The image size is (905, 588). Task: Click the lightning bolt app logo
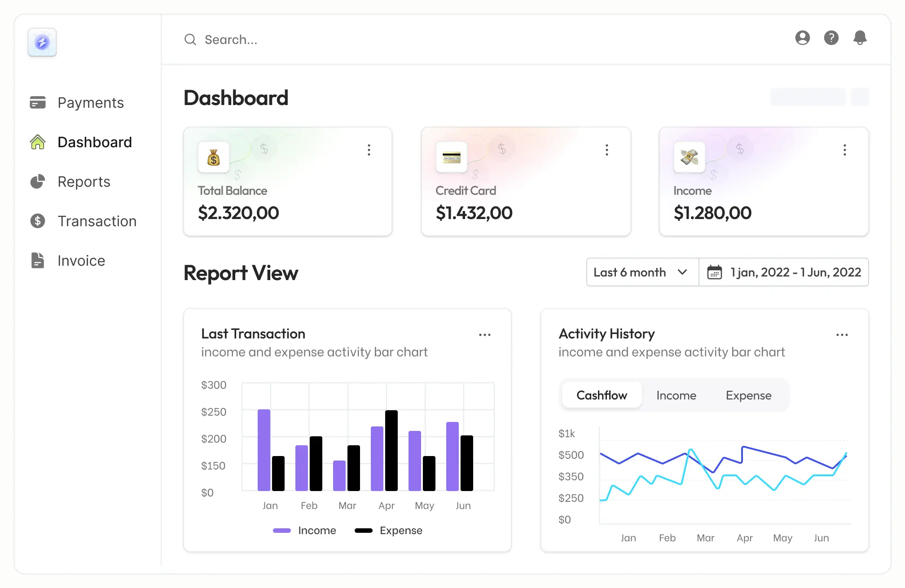click(x=42, y=42)
